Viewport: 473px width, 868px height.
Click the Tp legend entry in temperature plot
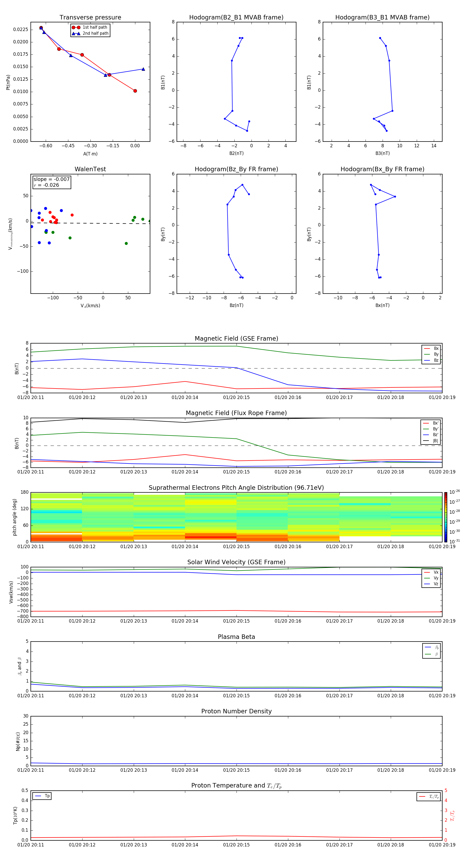pos(42,796)
